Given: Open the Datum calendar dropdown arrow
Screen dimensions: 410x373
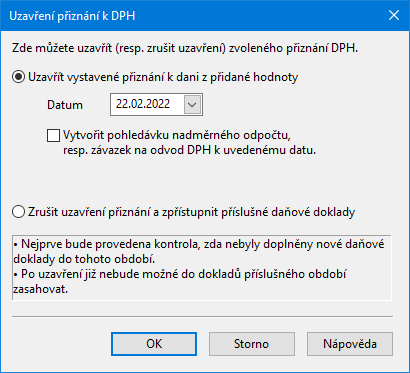Looking at the screenshot, I should (192, 105).
